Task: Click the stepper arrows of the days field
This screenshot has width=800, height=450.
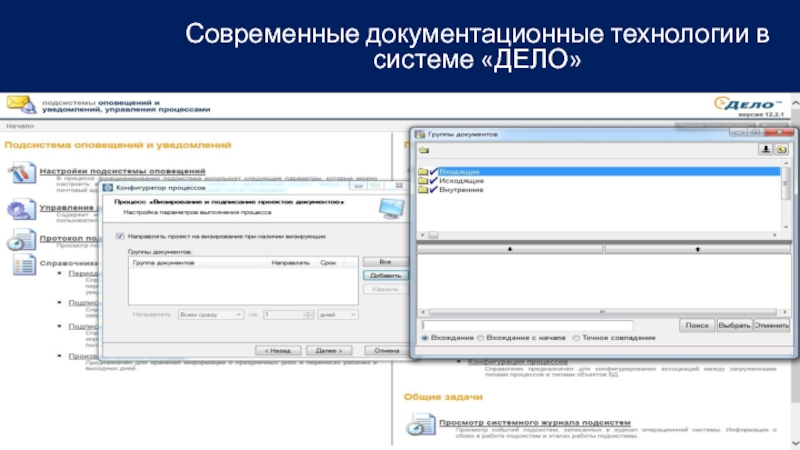Action: click(308, 315)
